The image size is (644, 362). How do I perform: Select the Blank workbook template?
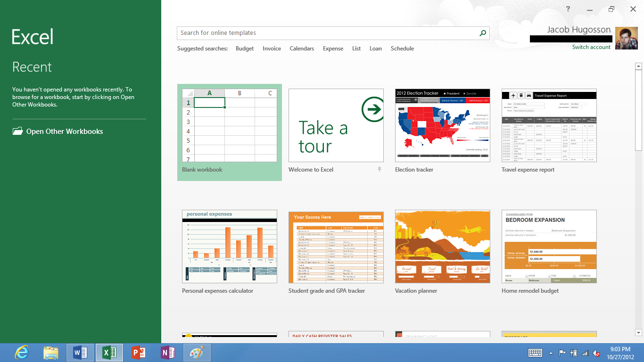tap(229, 125)
